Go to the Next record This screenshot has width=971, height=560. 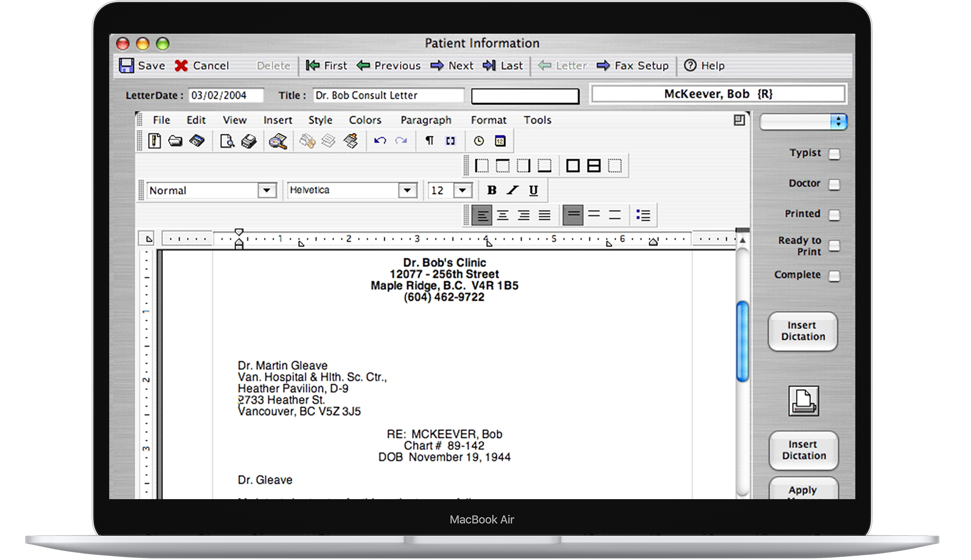[452, 66]
